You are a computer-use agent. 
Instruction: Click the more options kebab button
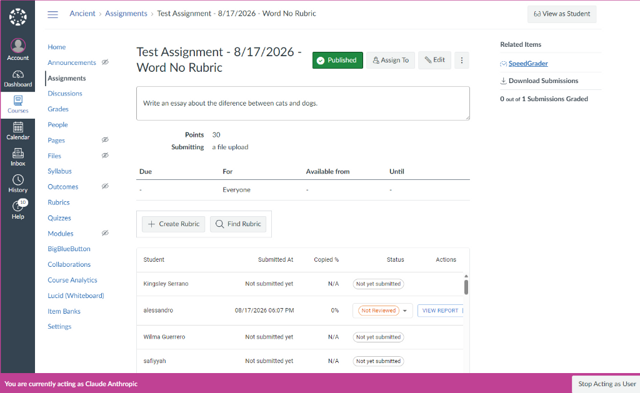click(x=462, y=60)
